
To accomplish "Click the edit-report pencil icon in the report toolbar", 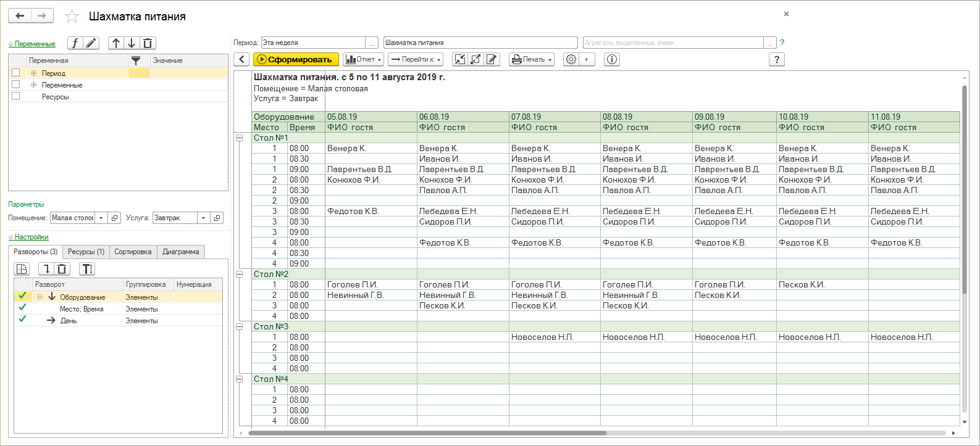I will [492, 59].
